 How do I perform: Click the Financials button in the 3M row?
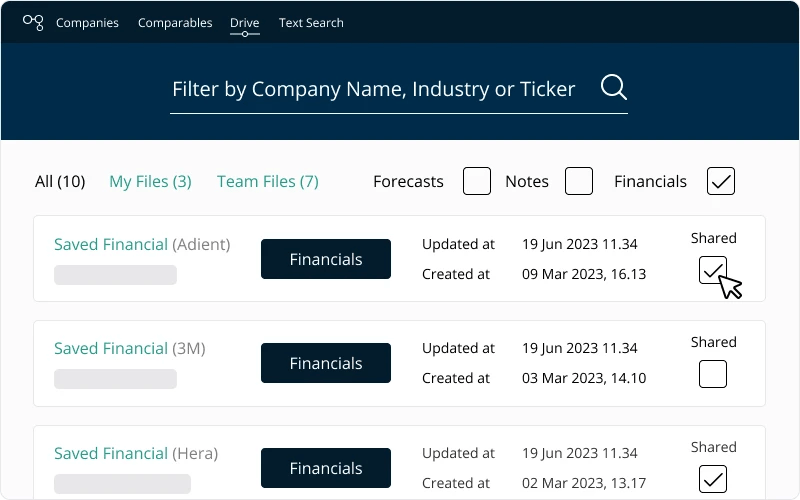click(x=326, y=363)
